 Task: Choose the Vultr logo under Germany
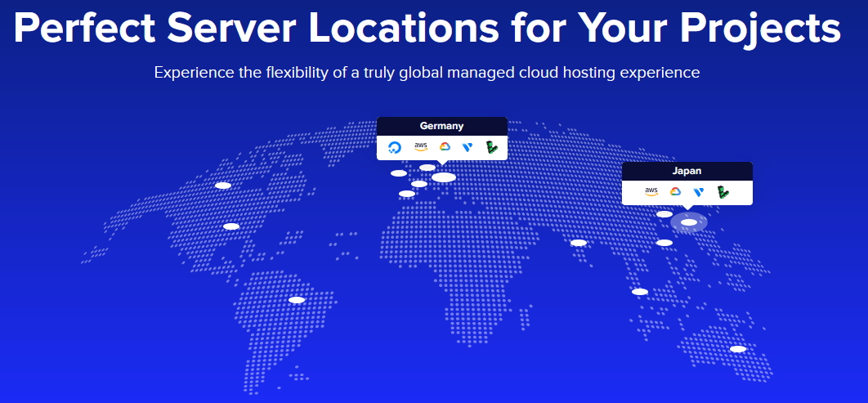tap(468, 147)
